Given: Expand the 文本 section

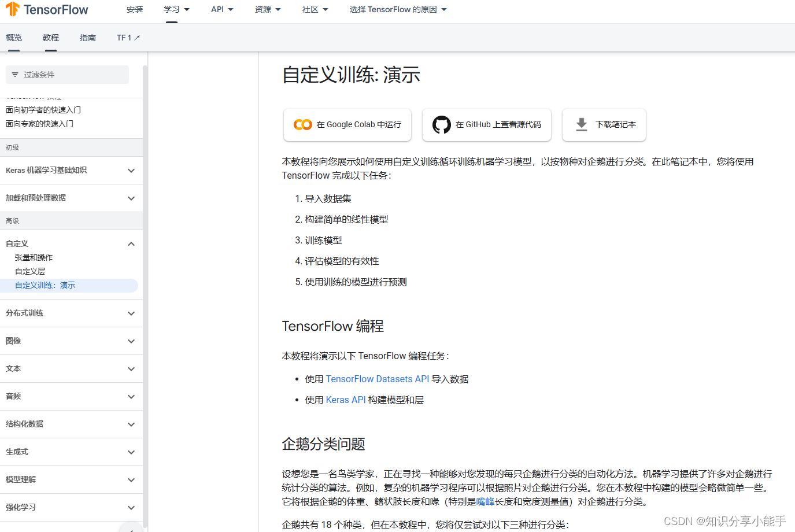Looking at the screenshot, I should tap(71, 369).
